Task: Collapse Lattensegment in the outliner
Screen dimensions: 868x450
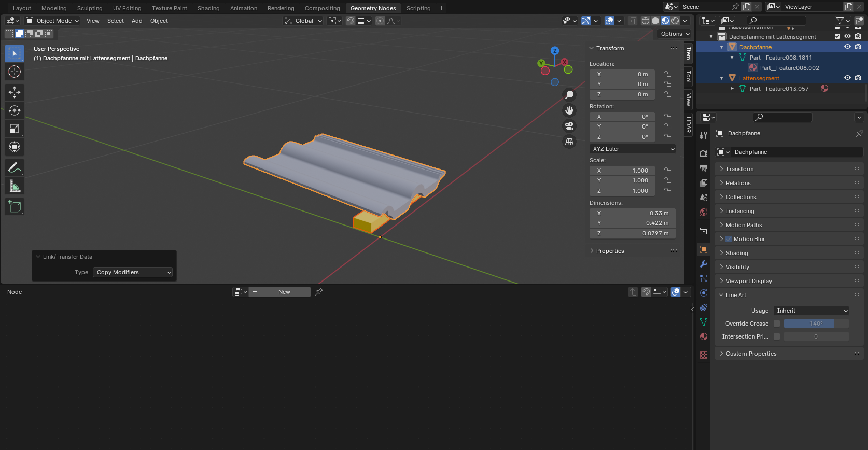Action: coord(721,78)
